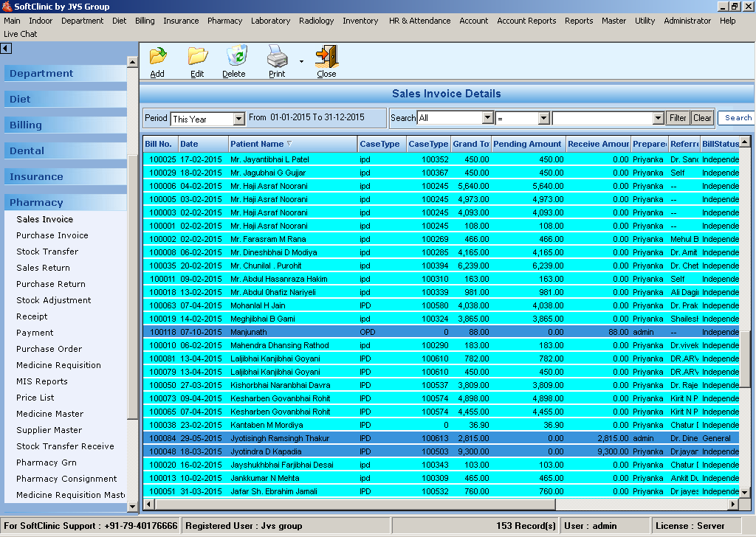
Task: Click the Add invoice toolbar icon
Action: (x=157, y=57)
